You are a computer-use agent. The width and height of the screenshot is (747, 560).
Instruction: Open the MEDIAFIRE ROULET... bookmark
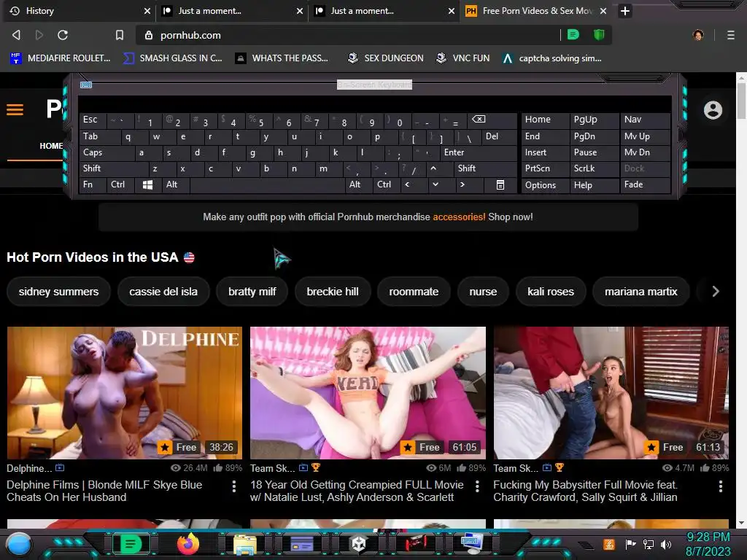tap(60, 58)
